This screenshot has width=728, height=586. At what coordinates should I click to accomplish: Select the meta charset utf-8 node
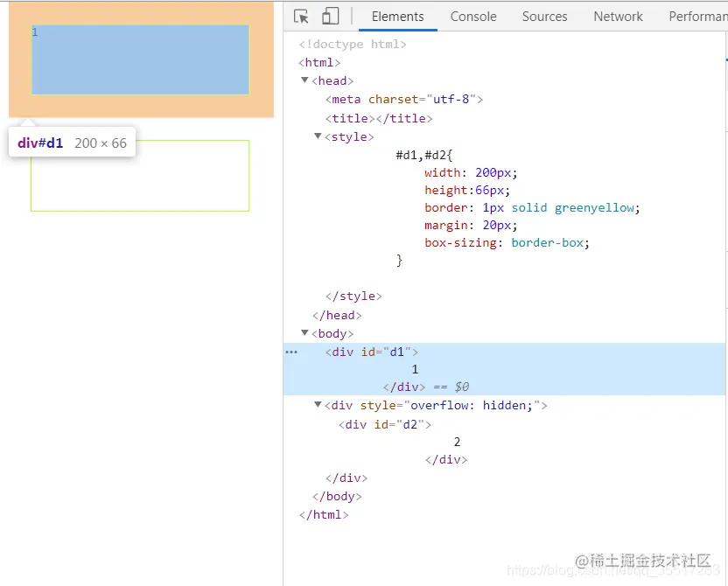pos(404,100)
